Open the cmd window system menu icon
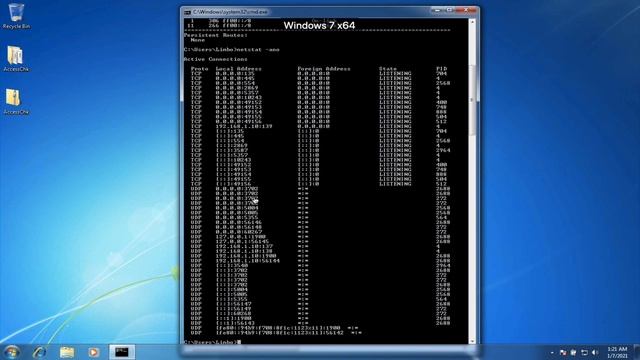 187,12
